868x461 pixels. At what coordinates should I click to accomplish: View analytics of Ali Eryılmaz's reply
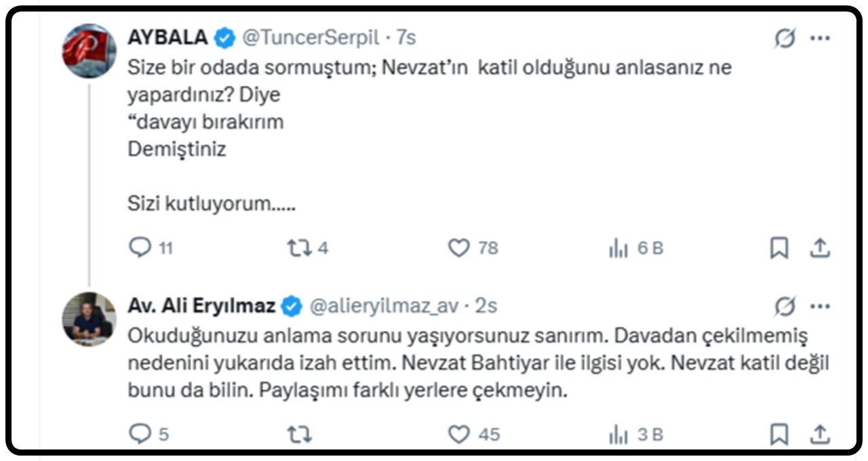point(618,435)
